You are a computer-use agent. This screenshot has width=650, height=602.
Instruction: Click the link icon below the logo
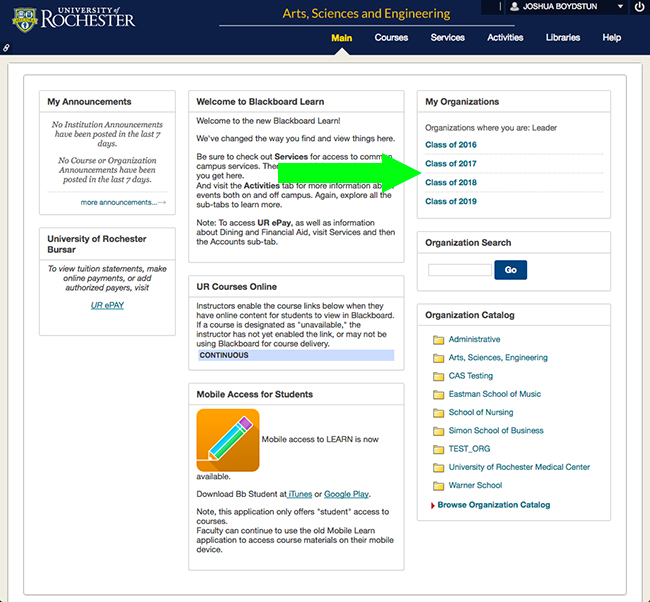(6, 48)
